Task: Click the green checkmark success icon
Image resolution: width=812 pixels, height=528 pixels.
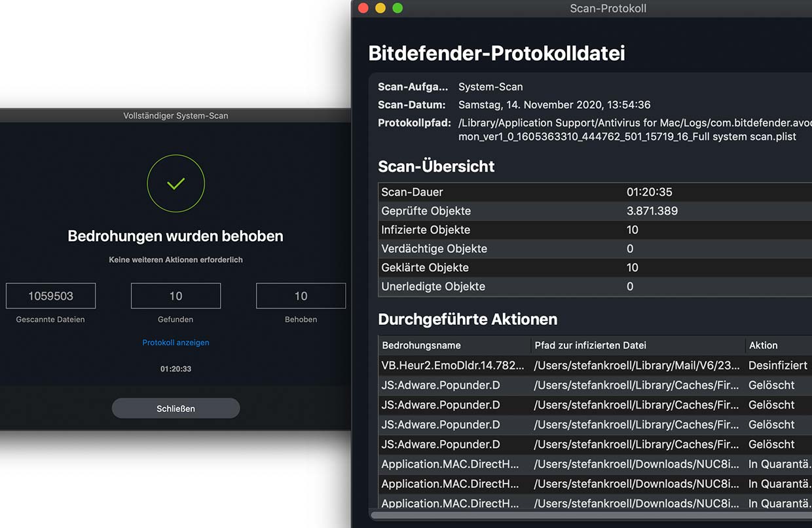Action: [175, 184]
